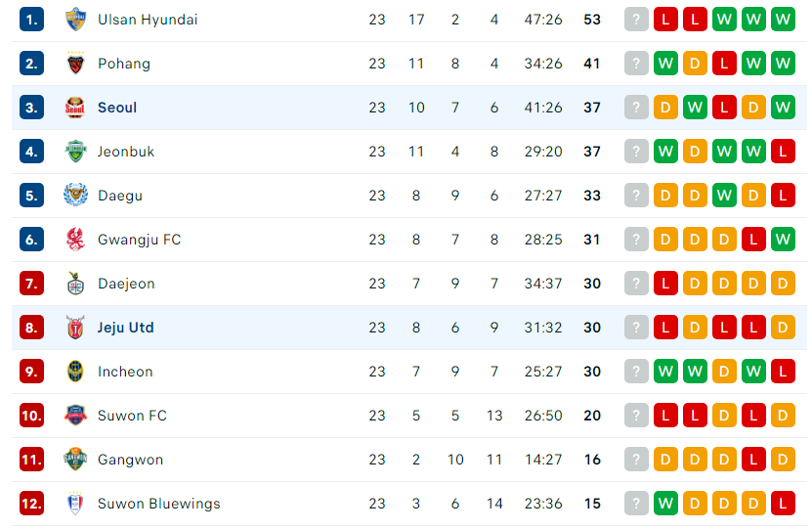This screenshot has width=812, height=530.
Task: Click Incheon club emblem
Action: pos(75,372)
